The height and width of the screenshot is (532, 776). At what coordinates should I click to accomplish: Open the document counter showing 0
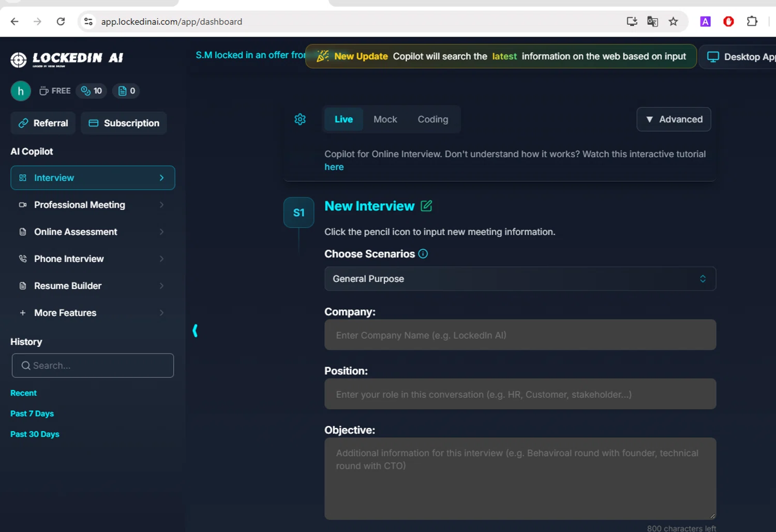[x=127, y=91]
